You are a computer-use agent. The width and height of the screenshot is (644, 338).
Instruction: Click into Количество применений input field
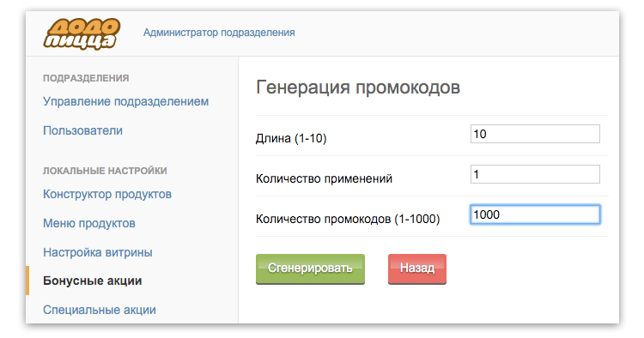click(535, 174)
